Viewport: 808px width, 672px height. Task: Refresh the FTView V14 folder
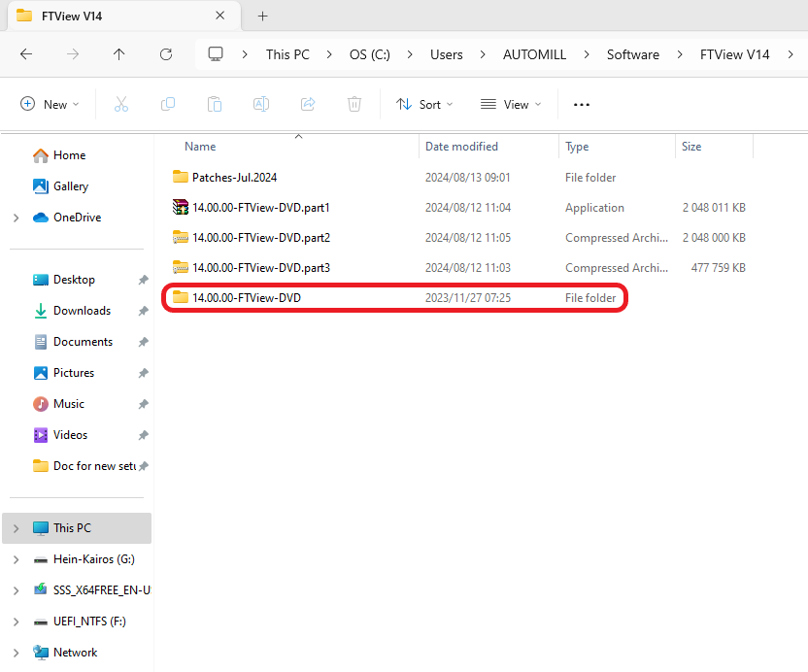tap(166, 54)
